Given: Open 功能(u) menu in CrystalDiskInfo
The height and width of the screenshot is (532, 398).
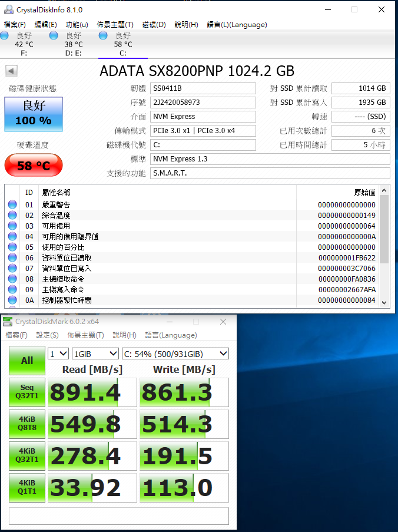Looking at the screenshot, I should click(77, 25).
